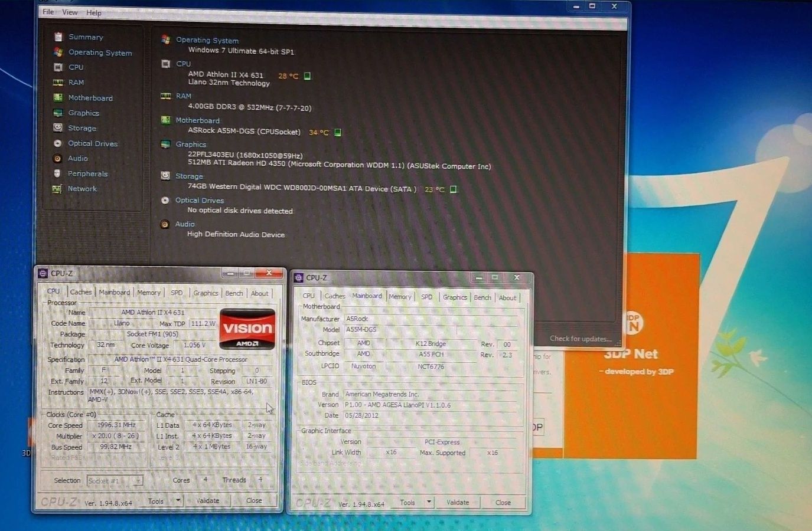Screen dimensions: 812x531
Task: Click title icon of right CPU-Z window
Action: (299, 277)
